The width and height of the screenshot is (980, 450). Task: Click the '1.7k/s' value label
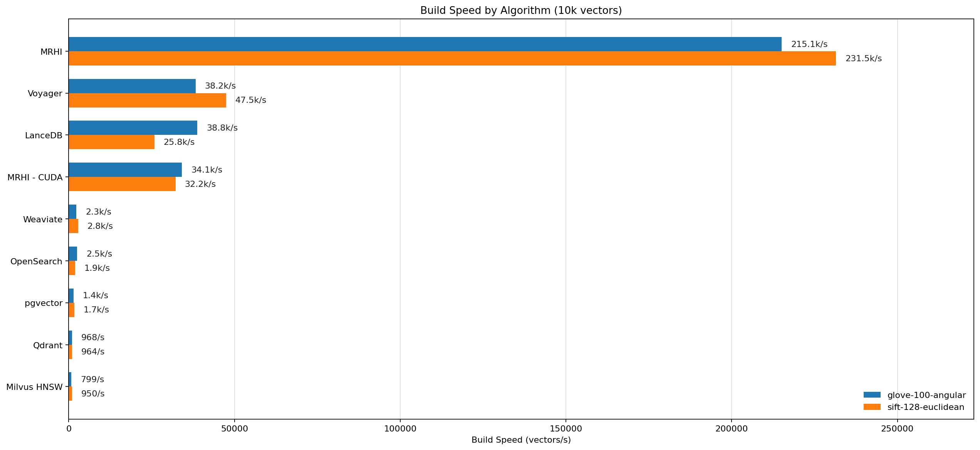[x=96, y=310]
